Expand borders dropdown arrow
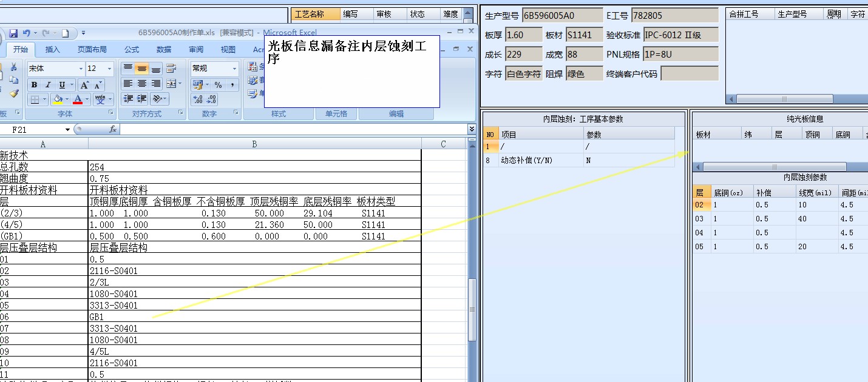This screenshot has width=868, height=382. [44, 99]
